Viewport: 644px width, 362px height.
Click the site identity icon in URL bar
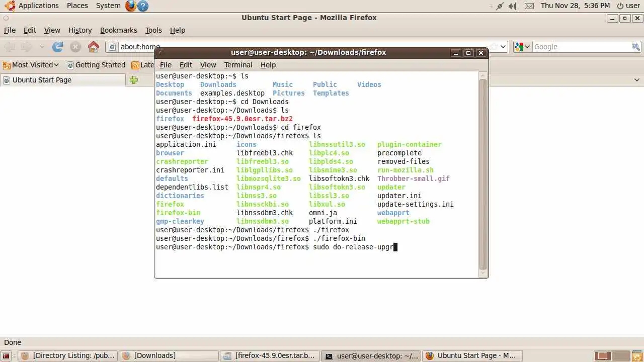[113, 47]
